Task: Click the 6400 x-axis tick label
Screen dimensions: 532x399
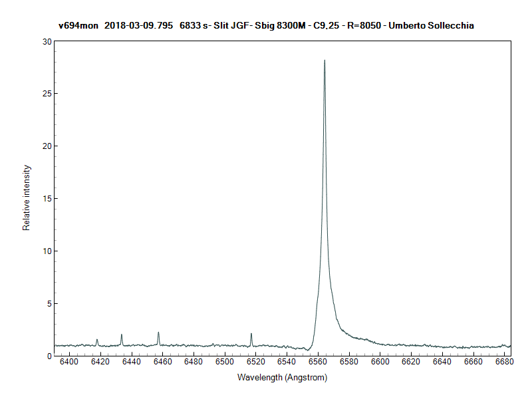Action: [x=69, y=362]
